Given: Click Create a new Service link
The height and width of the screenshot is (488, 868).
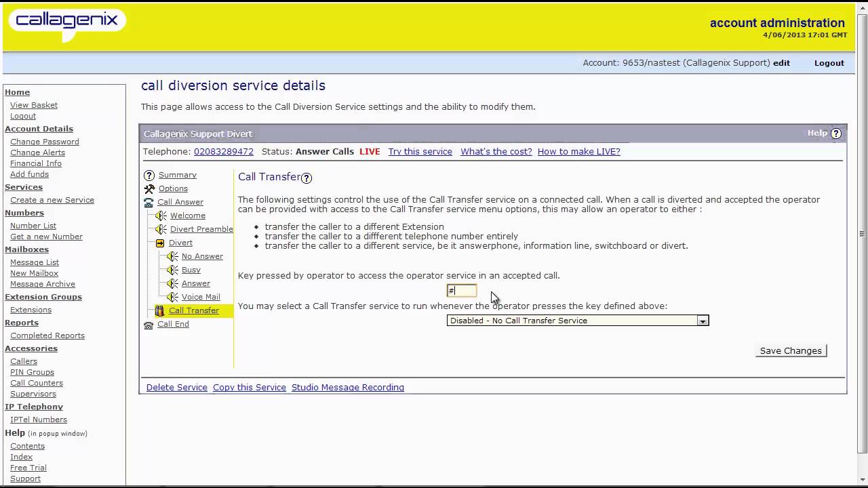Looking at the screenshot, I should coord(52,200).
